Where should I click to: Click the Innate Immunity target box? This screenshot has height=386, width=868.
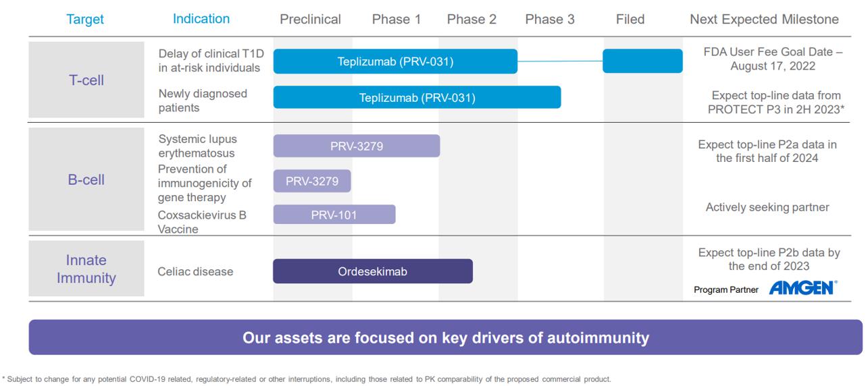[x=86, y=269]
